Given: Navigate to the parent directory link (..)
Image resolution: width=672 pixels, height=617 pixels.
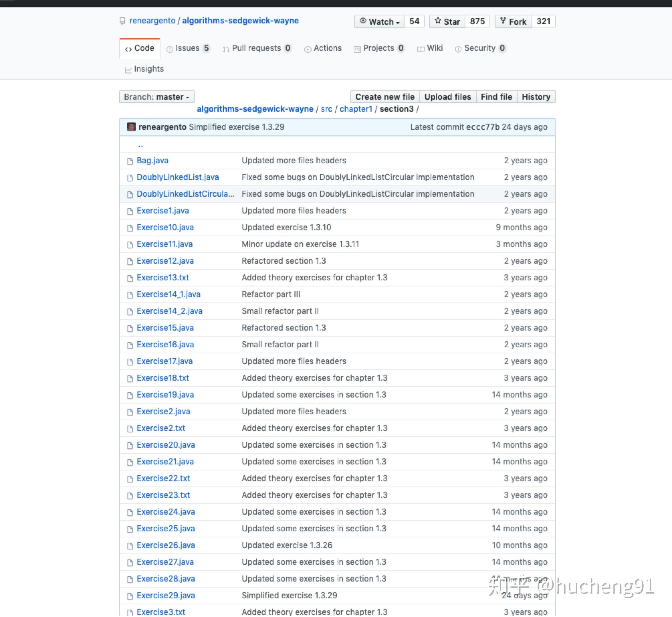Looking at the screenshot, I should [140, 145].
